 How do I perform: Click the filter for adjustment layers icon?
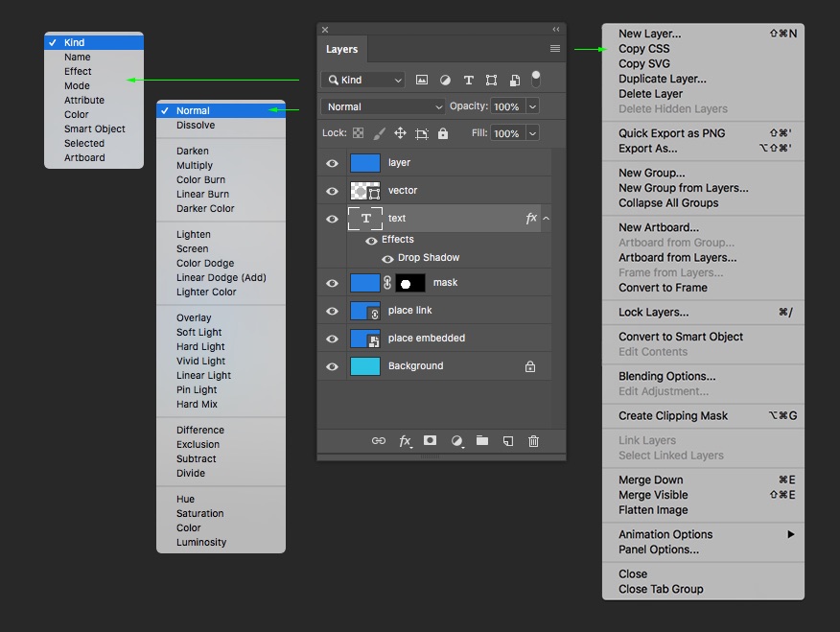click(x=446, y=81)
